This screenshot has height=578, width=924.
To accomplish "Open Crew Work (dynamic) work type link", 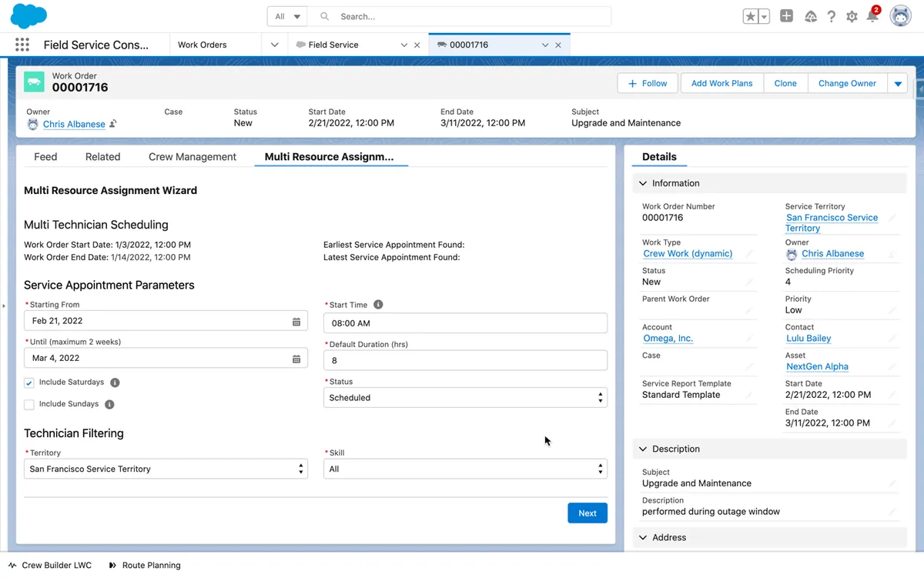I will click(688, 254).
